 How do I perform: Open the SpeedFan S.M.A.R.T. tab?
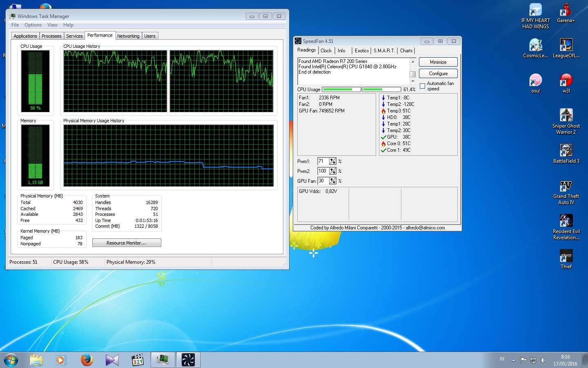(x=384, y=51)
